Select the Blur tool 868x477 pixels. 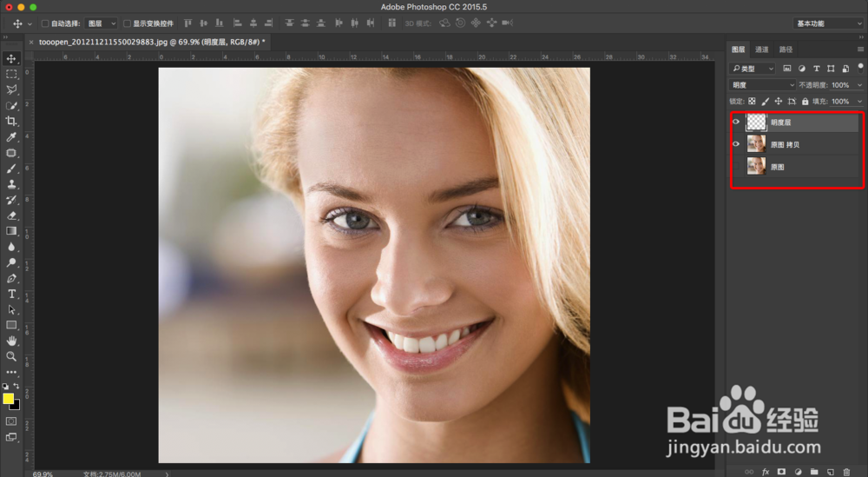click(x=11, y=247)
